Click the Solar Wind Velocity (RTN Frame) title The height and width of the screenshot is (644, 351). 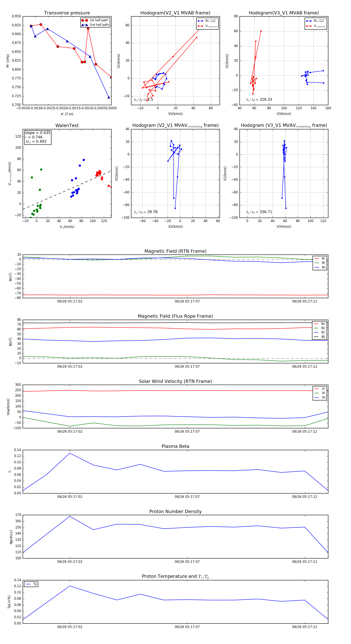(x=175, y=381)
